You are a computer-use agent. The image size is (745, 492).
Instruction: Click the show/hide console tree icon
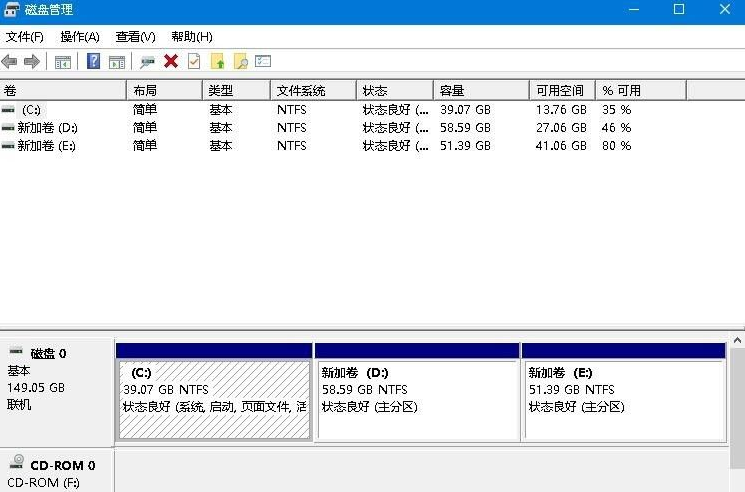click(63, 62)
